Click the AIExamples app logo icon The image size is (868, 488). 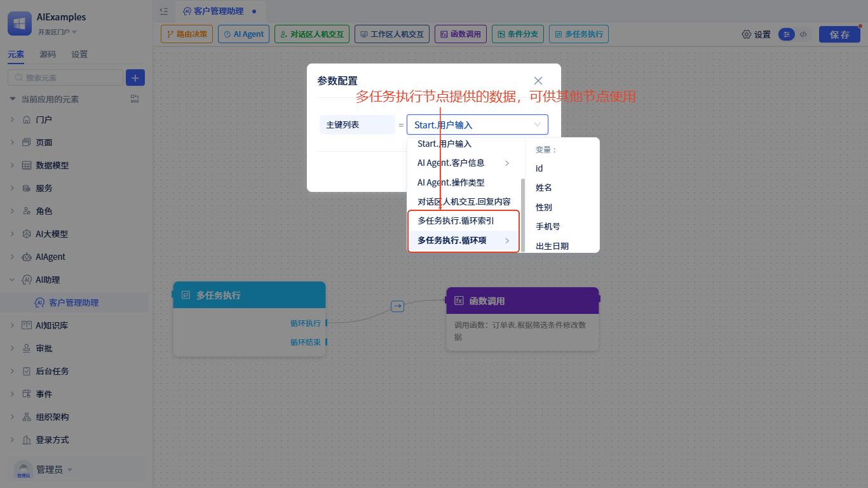[20, 24]
